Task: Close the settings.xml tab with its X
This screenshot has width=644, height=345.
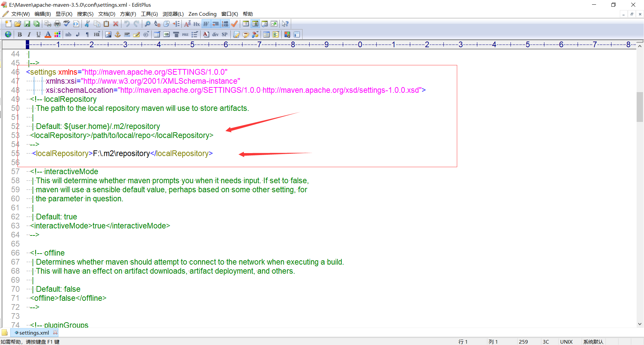Action: pos(55,332)
